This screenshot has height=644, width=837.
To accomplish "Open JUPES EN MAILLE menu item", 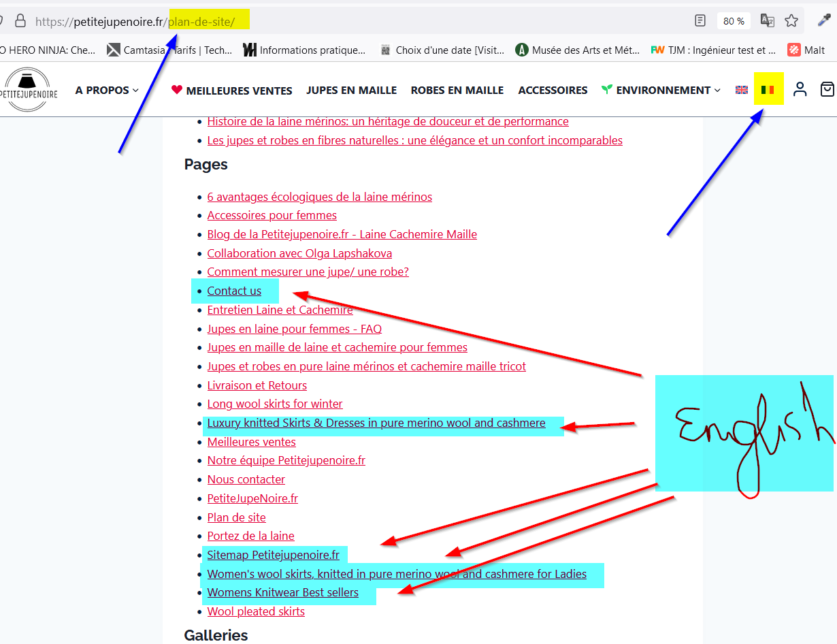I will point(352,90).
